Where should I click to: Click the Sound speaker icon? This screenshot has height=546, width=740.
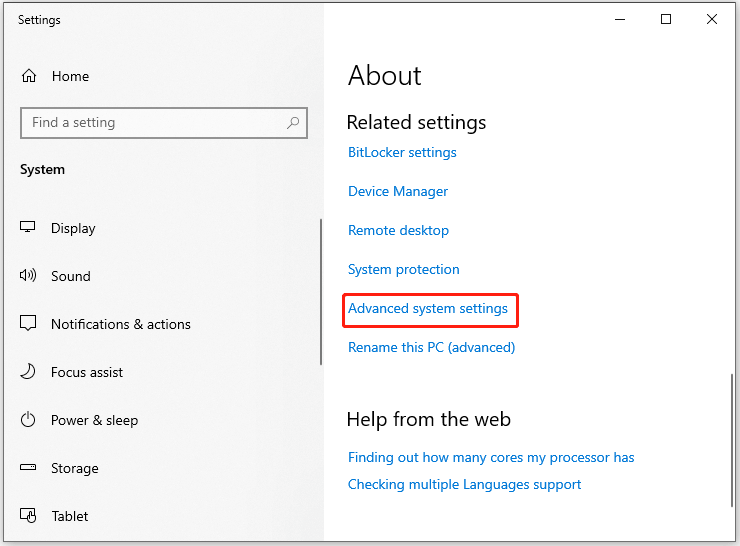(28, 275)
